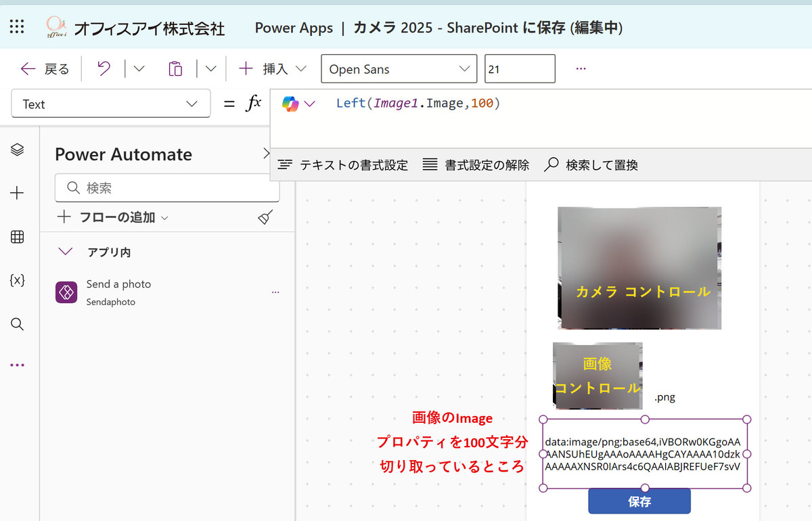Go back using the 戻る button
This screenshot has width=812, height=521.
click(45, 69)
